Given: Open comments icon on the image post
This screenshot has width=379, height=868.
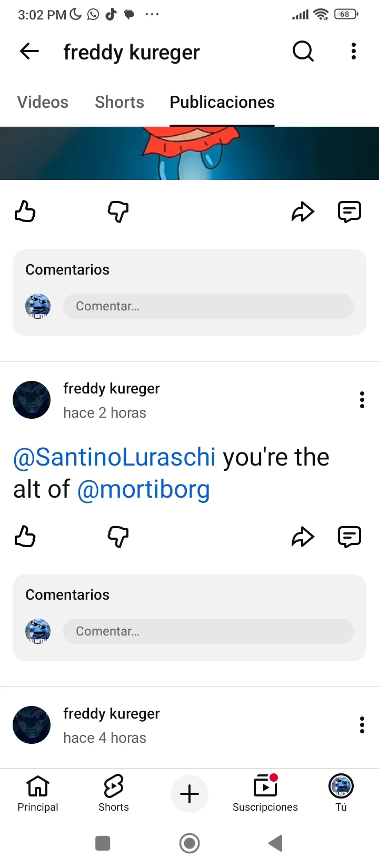Looking at the screenshot, I should (x=349, y=211).
